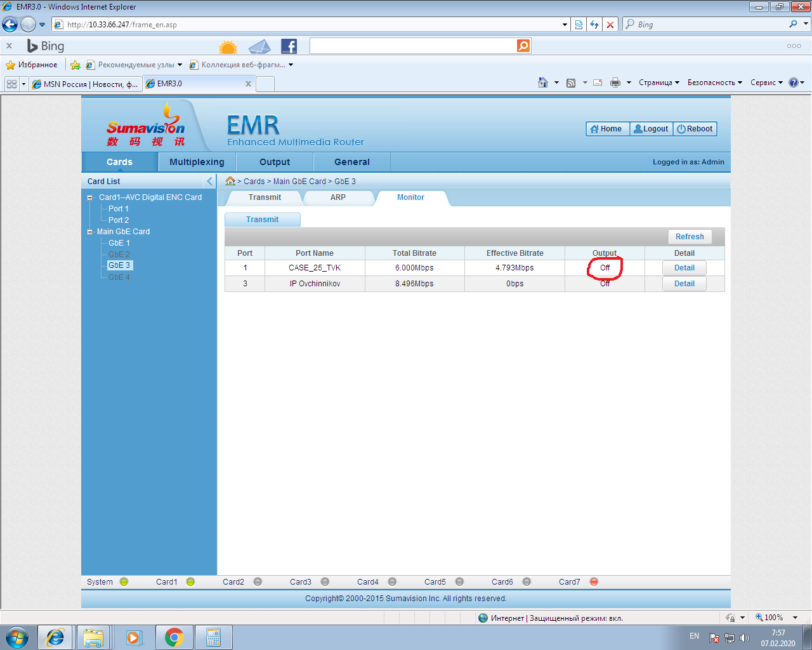Click the browser forward arrow button
This screenshot has height=650, width=812.
coord(28,25)
